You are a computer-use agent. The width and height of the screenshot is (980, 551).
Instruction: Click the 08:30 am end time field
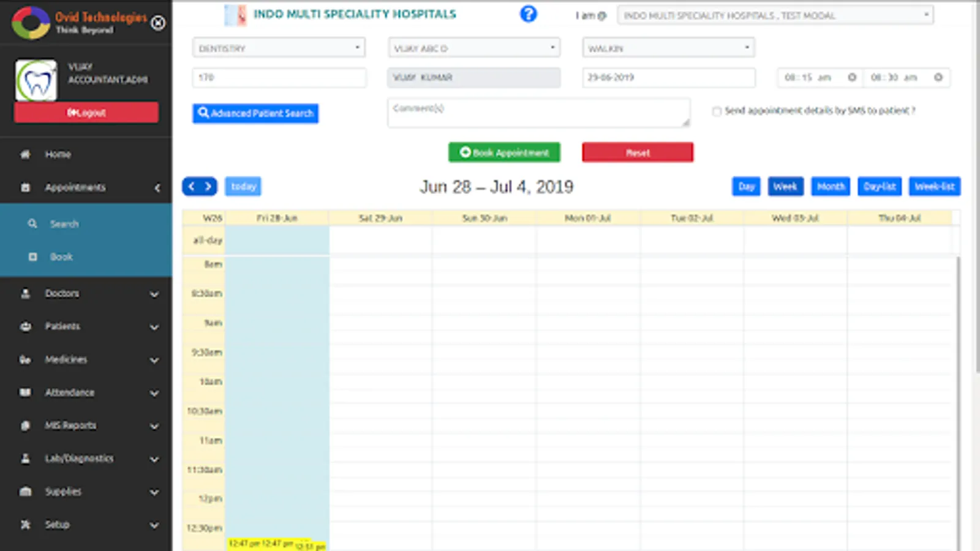pyautogui.click(x=907, y=78)
